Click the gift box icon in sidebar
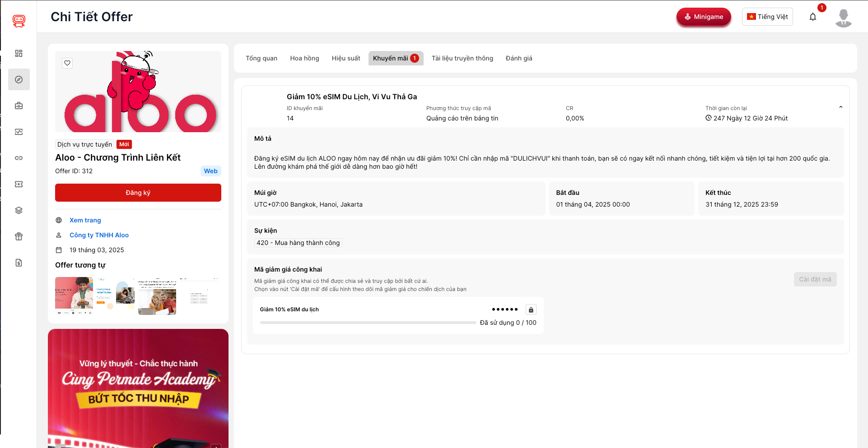Screen dimensions: 868x448 pyautogui.click(x=19, y=236)
